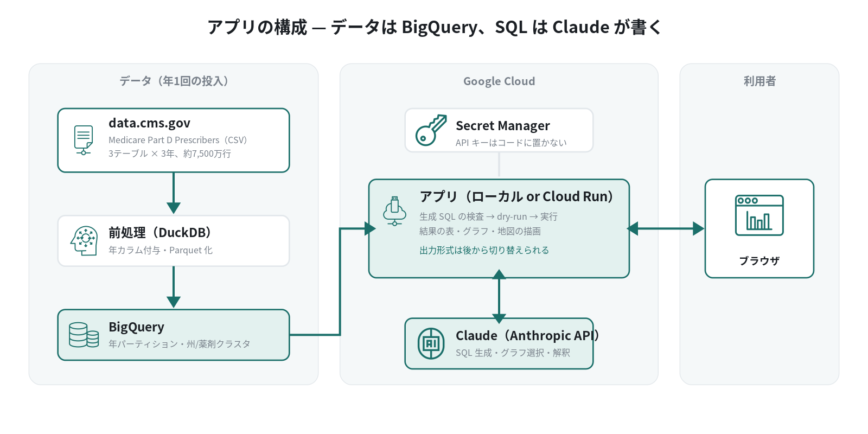Select the BigQuery box title

[x=136, y=327]
